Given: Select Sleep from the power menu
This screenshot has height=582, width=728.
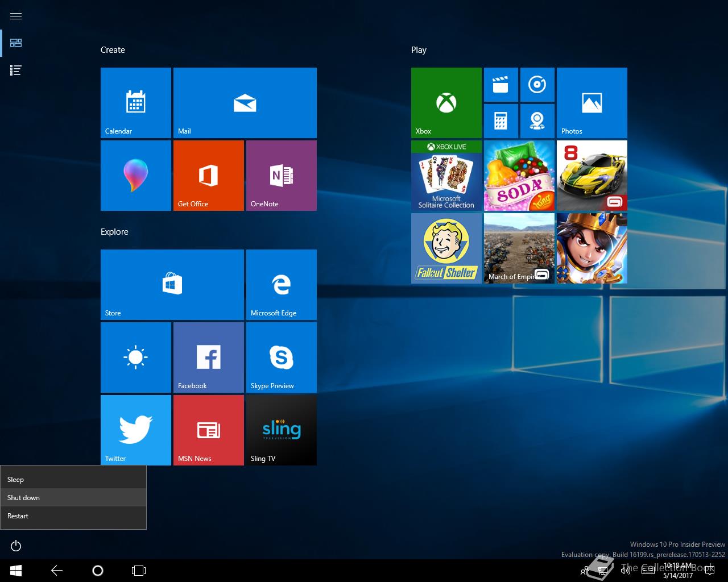Looking at the screenshot, I should 73,479.
